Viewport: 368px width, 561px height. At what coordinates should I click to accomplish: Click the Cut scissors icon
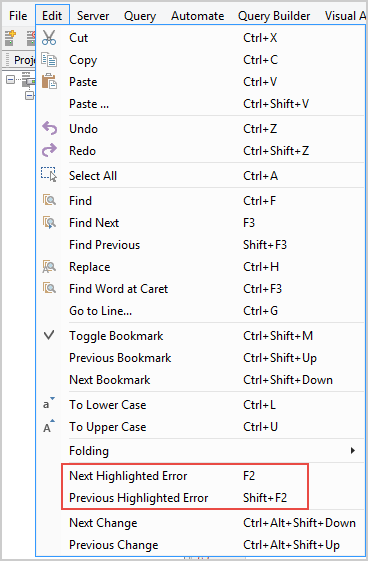[49, 38]
